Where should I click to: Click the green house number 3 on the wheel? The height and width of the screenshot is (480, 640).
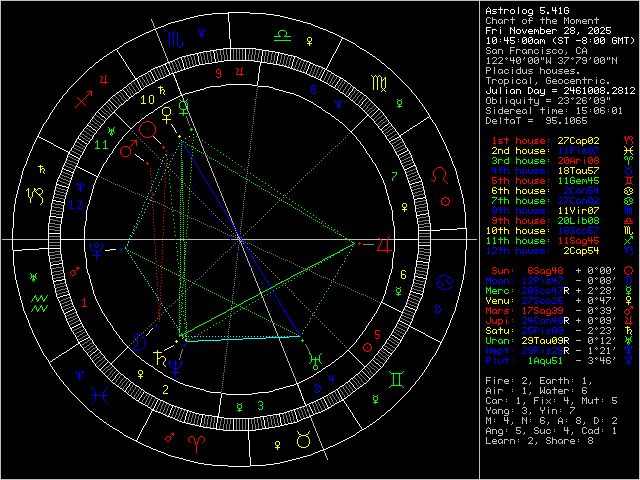[260, 406]
